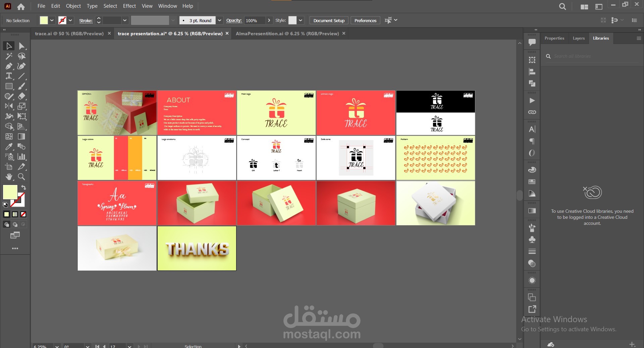Set paint mode to None
Screen dimensions: 644x348
pyautogui.click(x=23, y=214)
